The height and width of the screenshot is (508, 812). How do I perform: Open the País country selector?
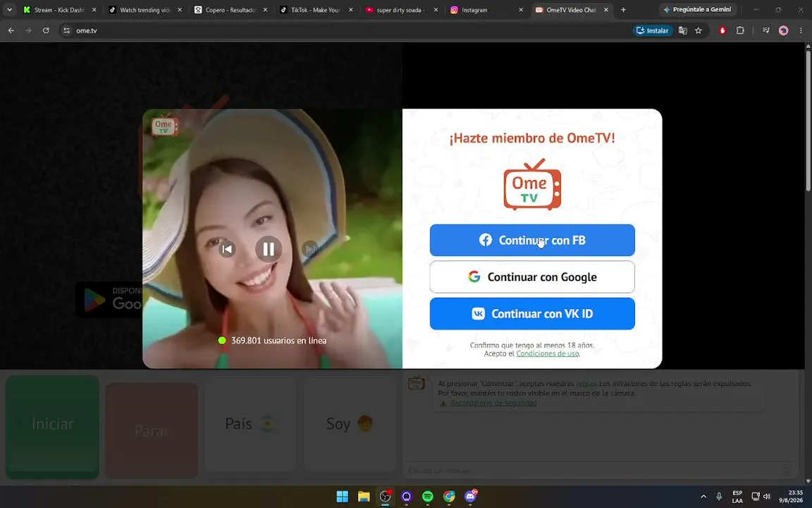[x=250, y=424]
